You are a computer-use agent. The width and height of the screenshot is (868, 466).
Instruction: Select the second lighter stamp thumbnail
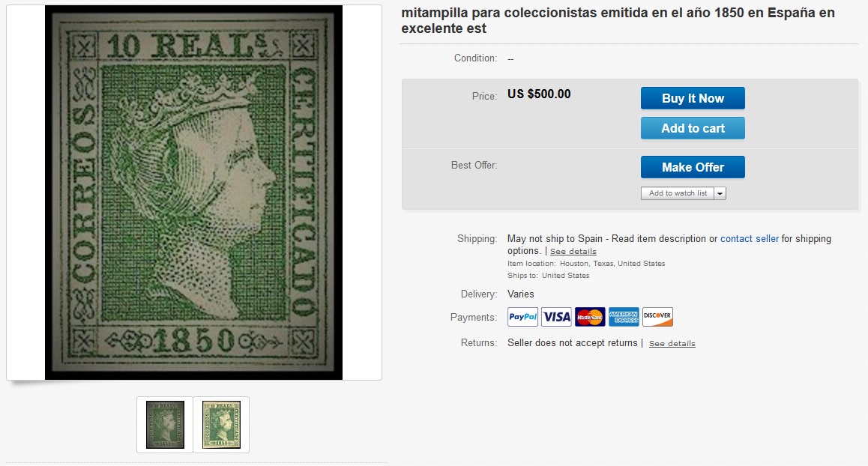pyautogui.click(x=221, y=425)
